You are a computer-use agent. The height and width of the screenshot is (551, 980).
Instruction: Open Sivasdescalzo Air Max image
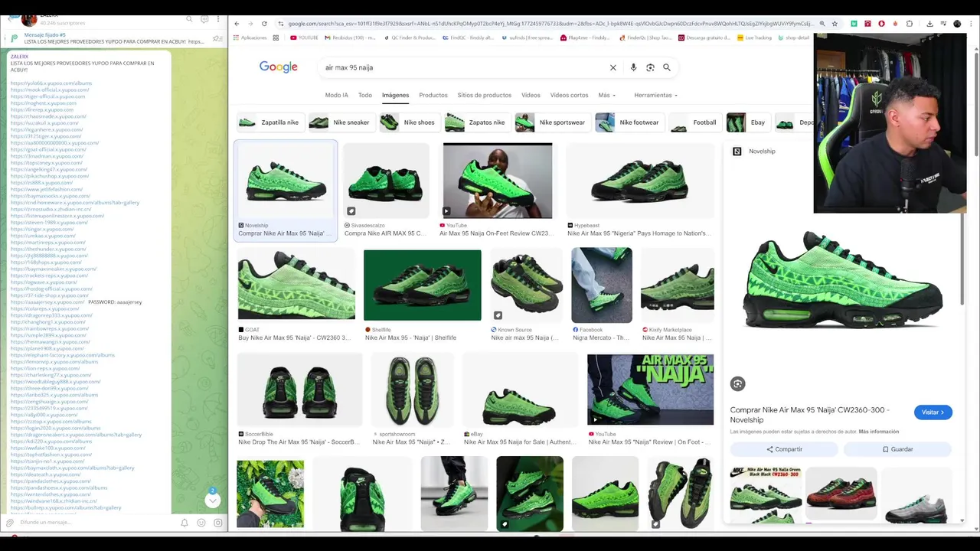point(387,181)
